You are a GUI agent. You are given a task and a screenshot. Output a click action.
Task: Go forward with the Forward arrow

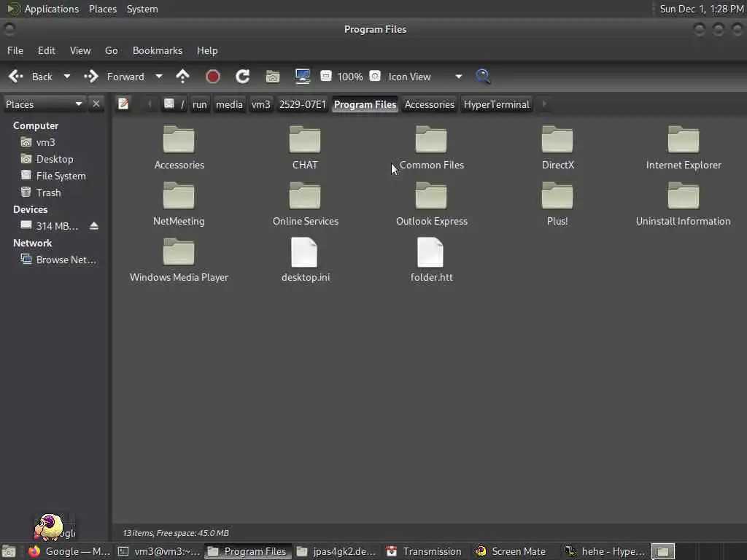point(114,77)
